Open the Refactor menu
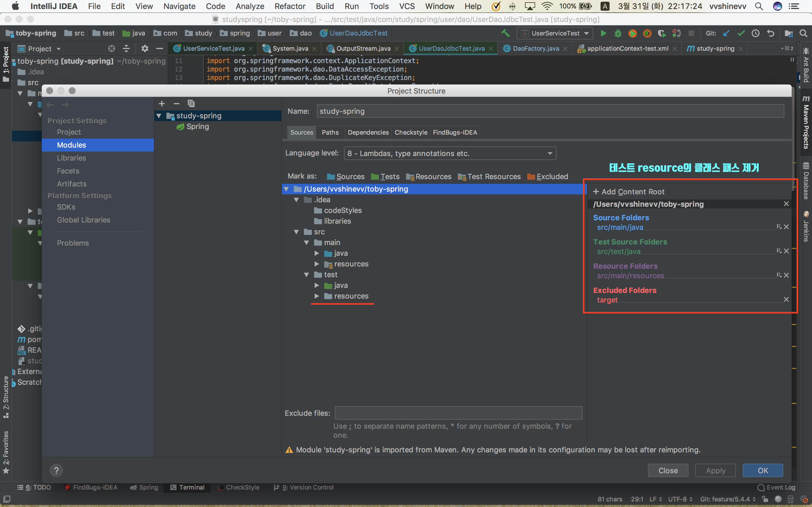The width and height of the screenshot is (812, 507). [290, 6]
